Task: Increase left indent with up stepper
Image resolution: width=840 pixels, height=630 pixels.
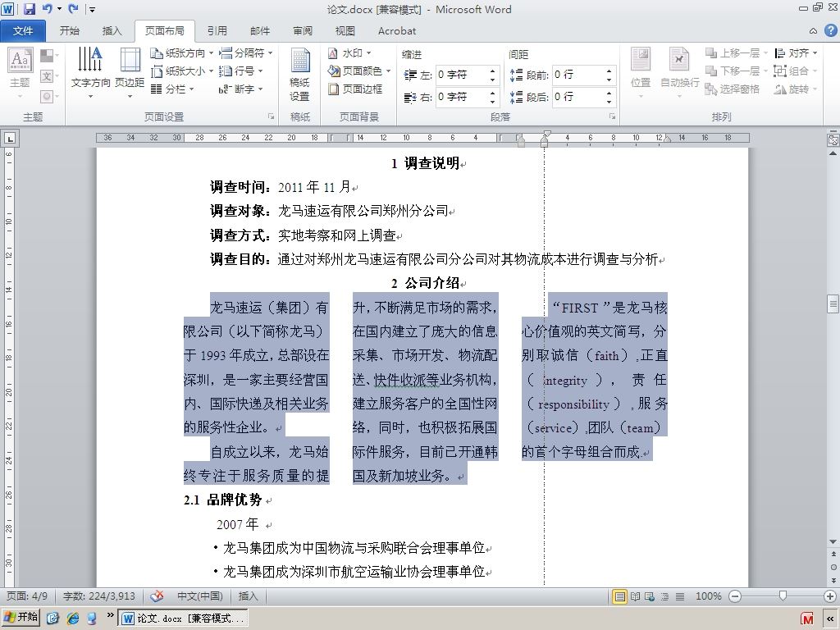Action: [492, 71]
